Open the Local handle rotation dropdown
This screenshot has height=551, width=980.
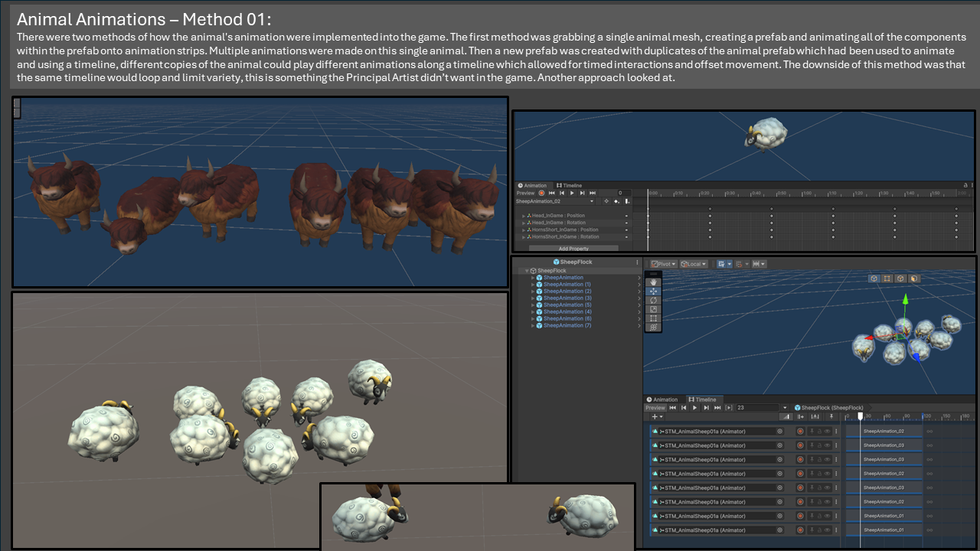tap(694, 264)
